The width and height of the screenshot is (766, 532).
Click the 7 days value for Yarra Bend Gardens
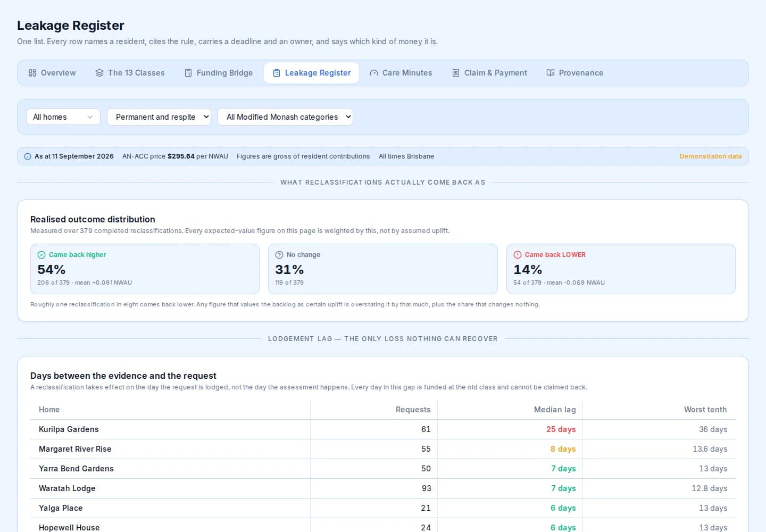(x=563, y=469)
